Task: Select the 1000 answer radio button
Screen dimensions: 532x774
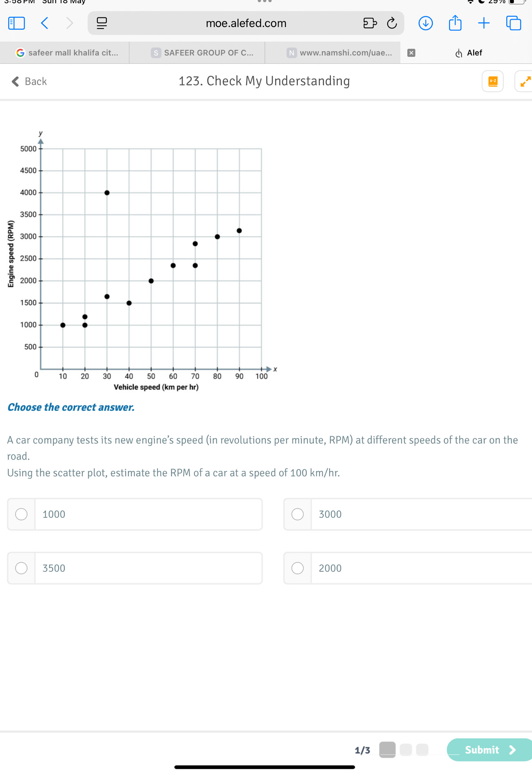Action: point(21,514)
